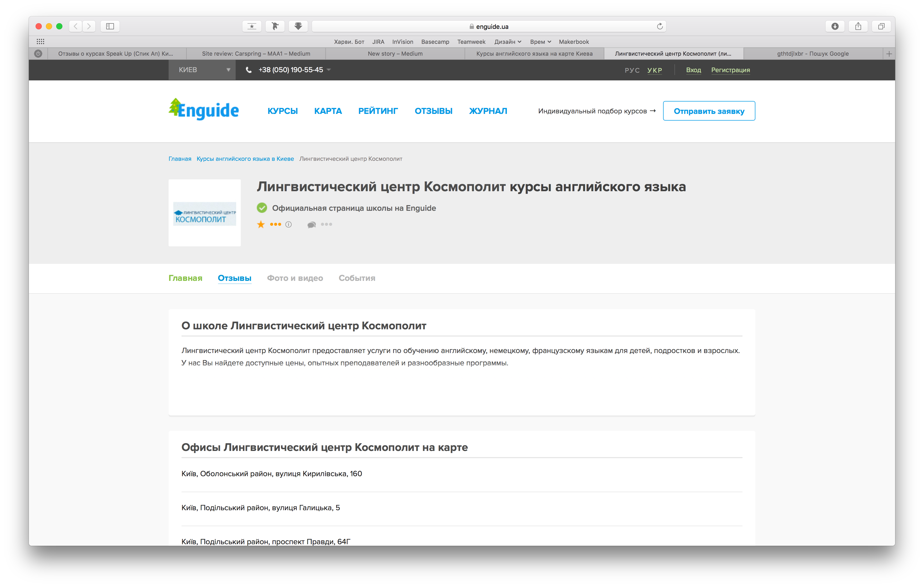The width and height of the screenshot is (924, 587).
Task: Click the pinned tab power icon
Action: pyautogui.click(x=38, y=54)
